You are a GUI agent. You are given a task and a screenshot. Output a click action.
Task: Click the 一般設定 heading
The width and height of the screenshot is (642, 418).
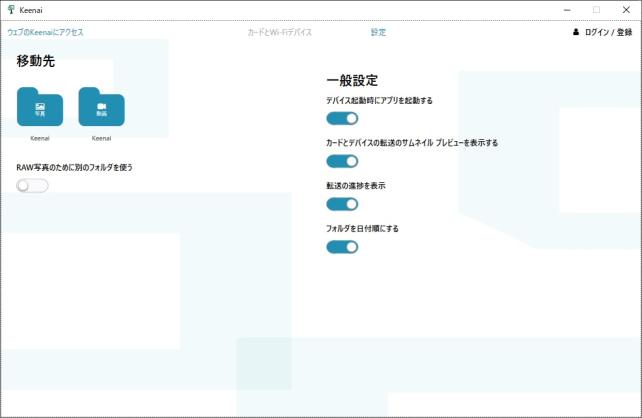pyautogui.click(x=352, y=80)
